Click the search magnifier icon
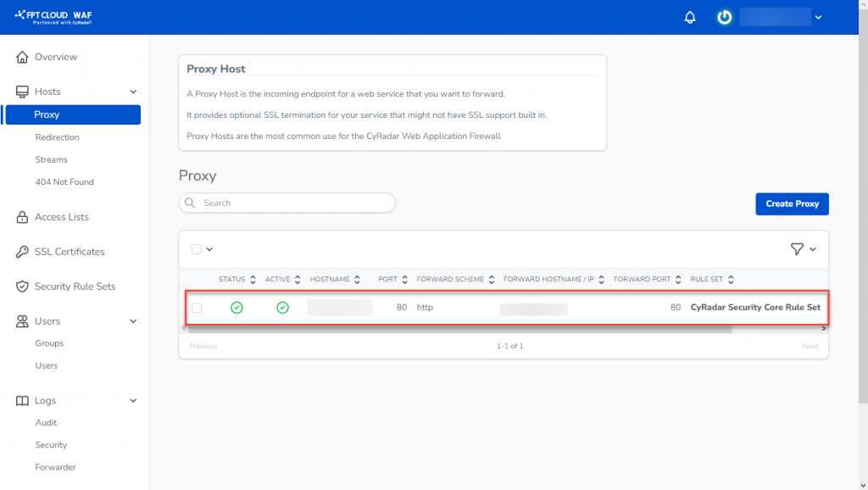Screen dimensions: 868x490 (x=190, y=203)
